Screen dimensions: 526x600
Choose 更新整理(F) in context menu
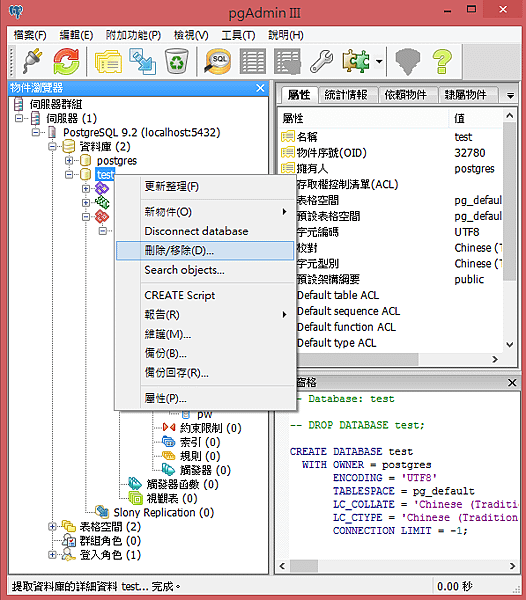(205, 187)
